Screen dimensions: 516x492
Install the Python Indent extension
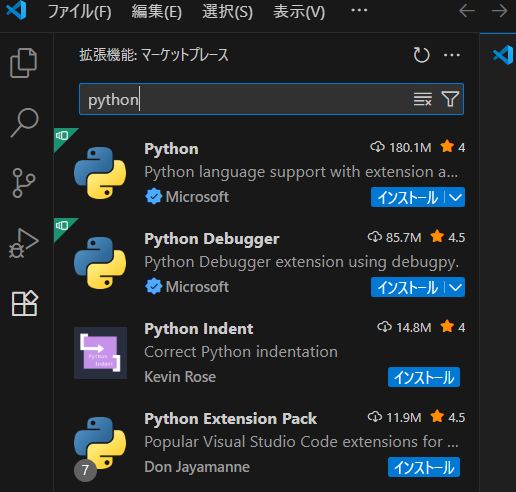424,377
